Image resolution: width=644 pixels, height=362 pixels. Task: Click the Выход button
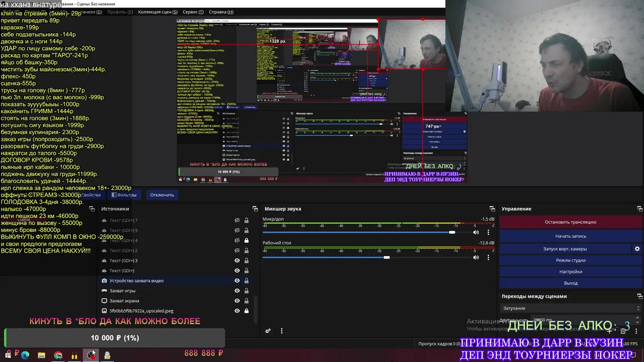[x=571, y=283]
